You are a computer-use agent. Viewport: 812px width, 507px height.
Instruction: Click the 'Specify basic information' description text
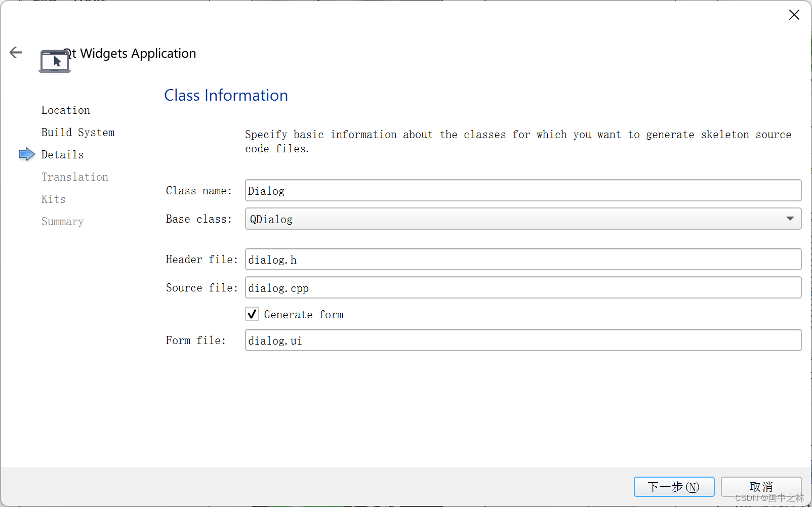pos(518,142)
